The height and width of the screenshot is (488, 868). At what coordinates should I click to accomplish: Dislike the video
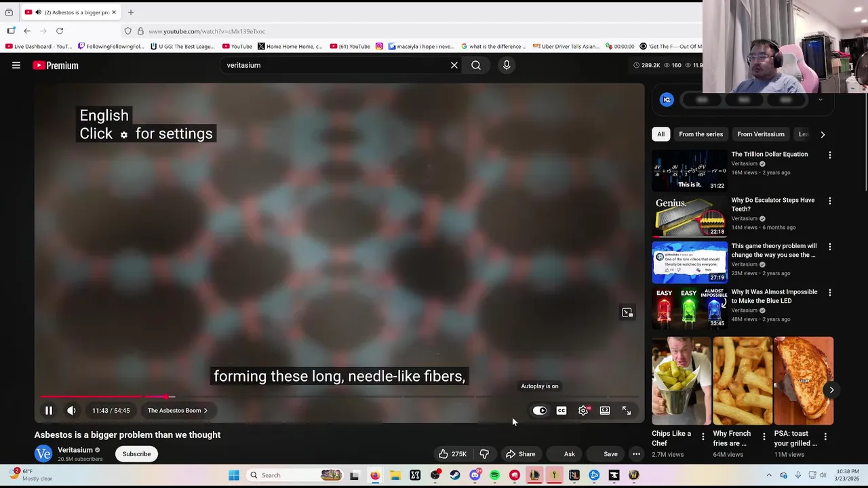pyautogui.click(x=484, y=454)
